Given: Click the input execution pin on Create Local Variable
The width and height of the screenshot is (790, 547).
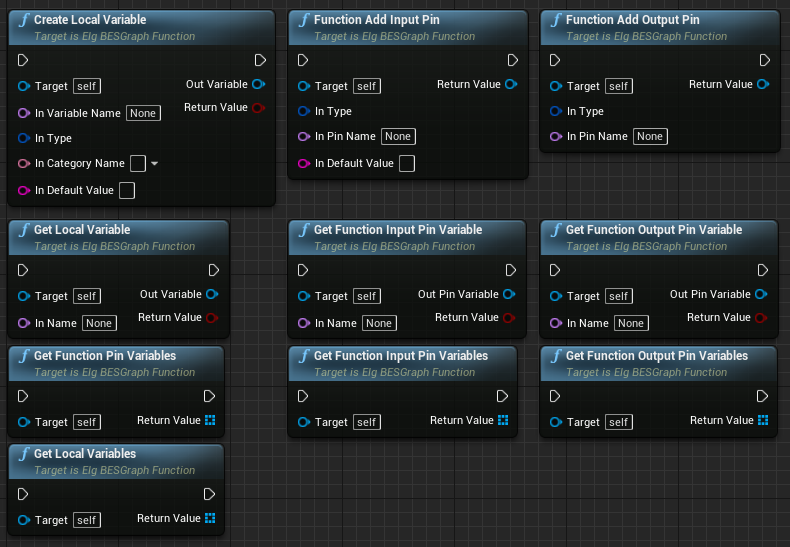Looking at the screenshot, I should [x=23, y=60].
